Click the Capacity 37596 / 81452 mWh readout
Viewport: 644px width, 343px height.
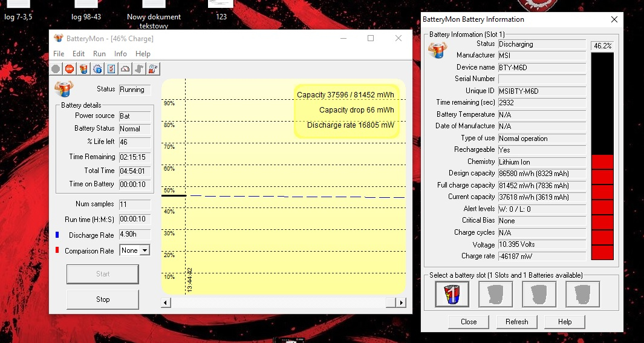pos(345,95)
